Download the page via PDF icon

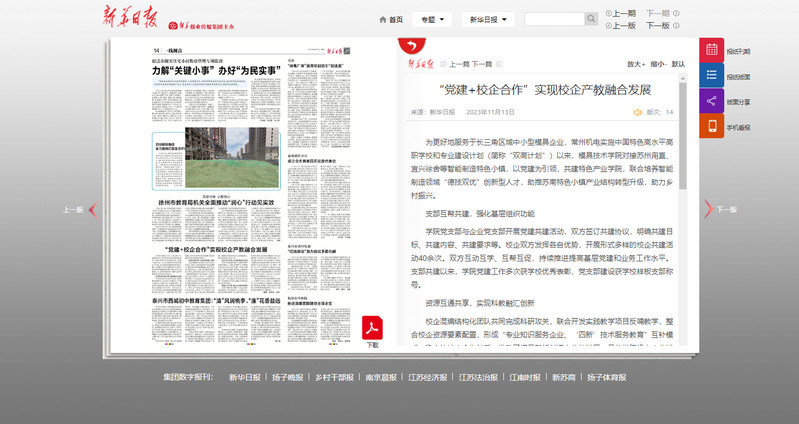tap(372, 328)
